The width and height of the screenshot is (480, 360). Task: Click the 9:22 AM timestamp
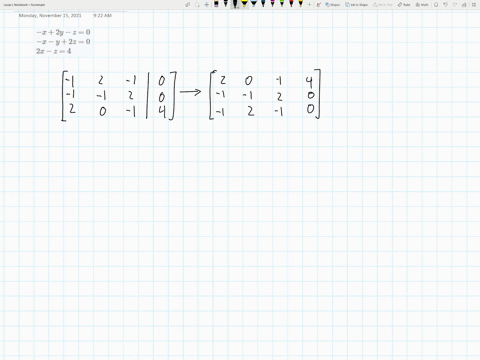[102, 15]
